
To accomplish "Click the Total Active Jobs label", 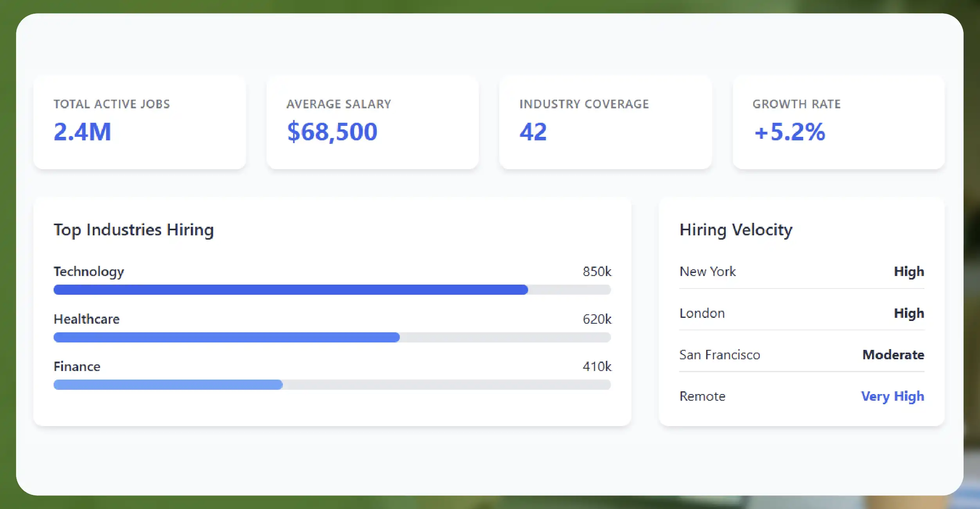I will [x=112, y=104].
